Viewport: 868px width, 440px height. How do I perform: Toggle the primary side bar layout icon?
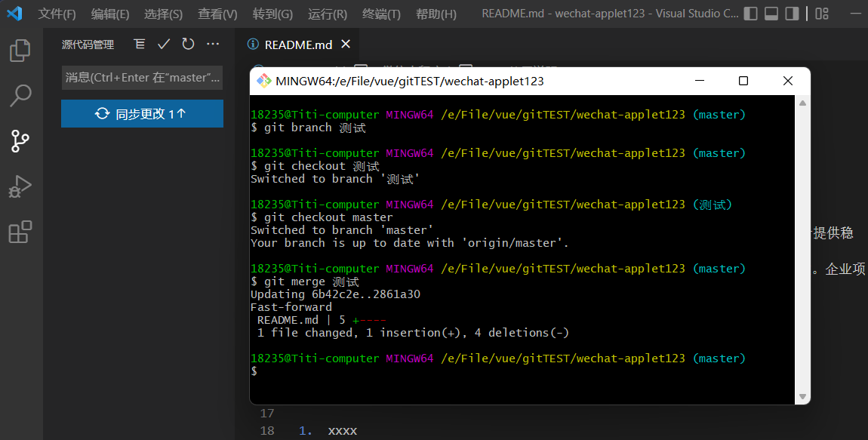[x=750, y=14]
